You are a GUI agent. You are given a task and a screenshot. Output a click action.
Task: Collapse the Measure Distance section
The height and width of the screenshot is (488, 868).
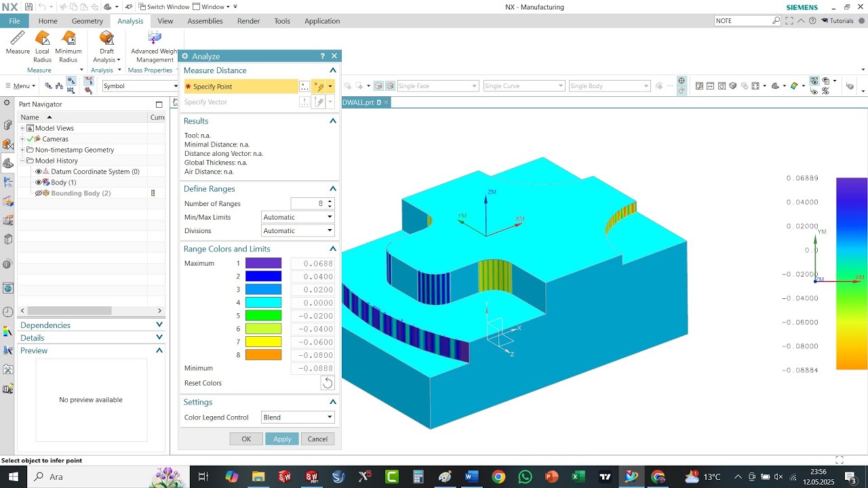[x=333, y=70]
